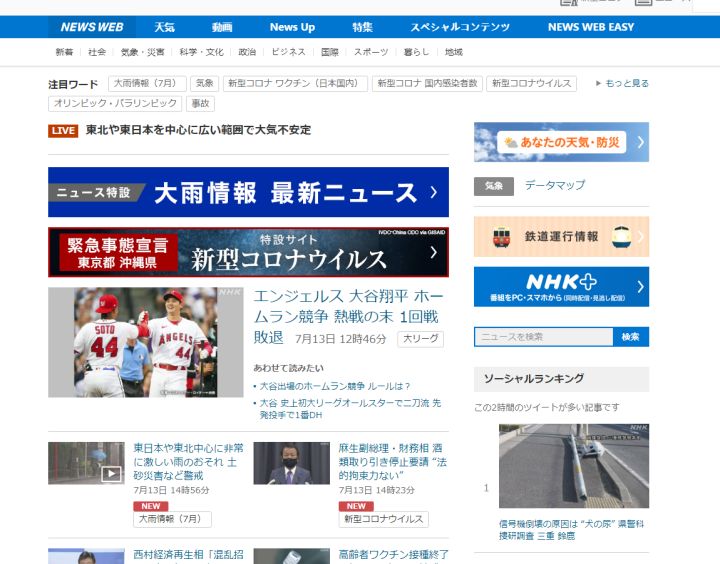Open the traffic signal pole ranking thumbnail
The image size is (720, 564).
pyautogui.click(x=573, y=466)
